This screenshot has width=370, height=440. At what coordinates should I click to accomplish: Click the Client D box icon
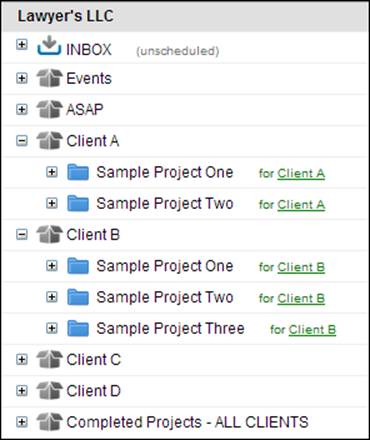[49, 390]
